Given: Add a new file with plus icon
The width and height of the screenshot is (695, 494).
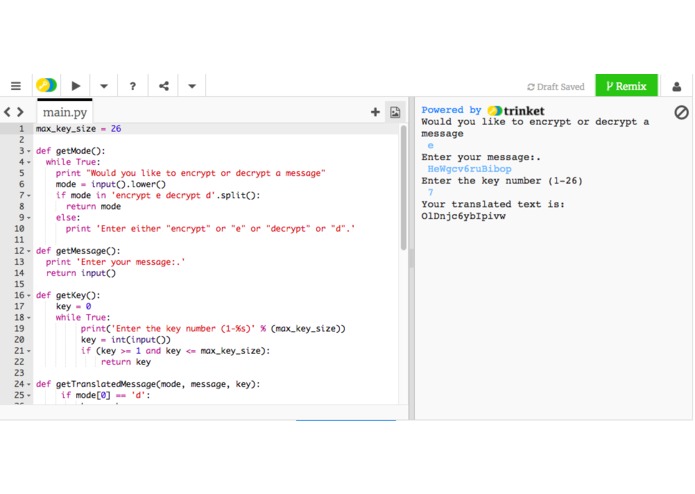Looking at the screenshot, I should click(x=375, y=112).
